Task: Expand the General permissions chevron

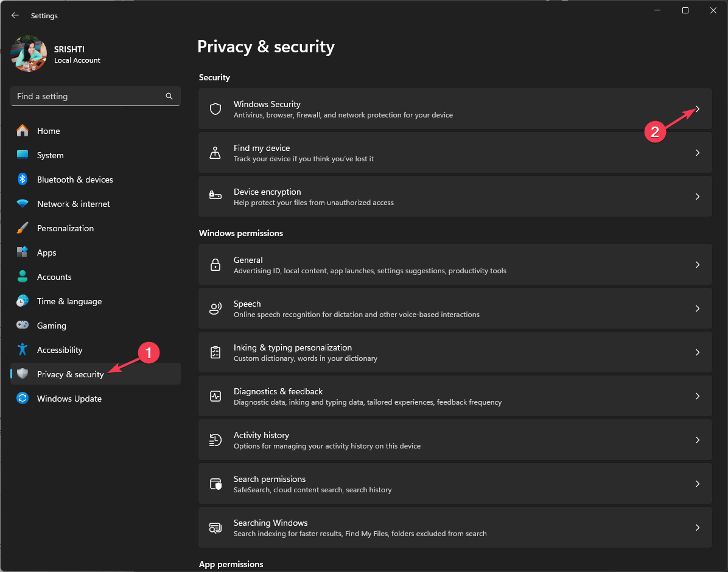Action: coord(698,265)
